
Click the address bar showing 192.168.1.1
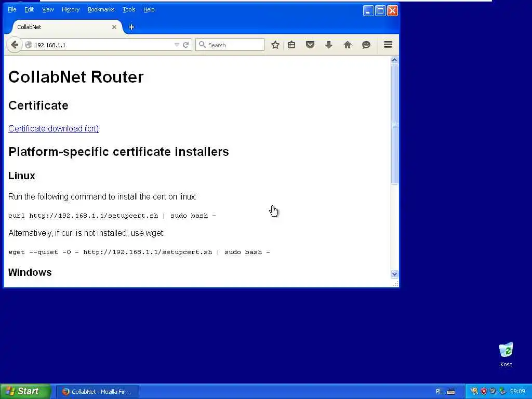(x=102, y=45)
